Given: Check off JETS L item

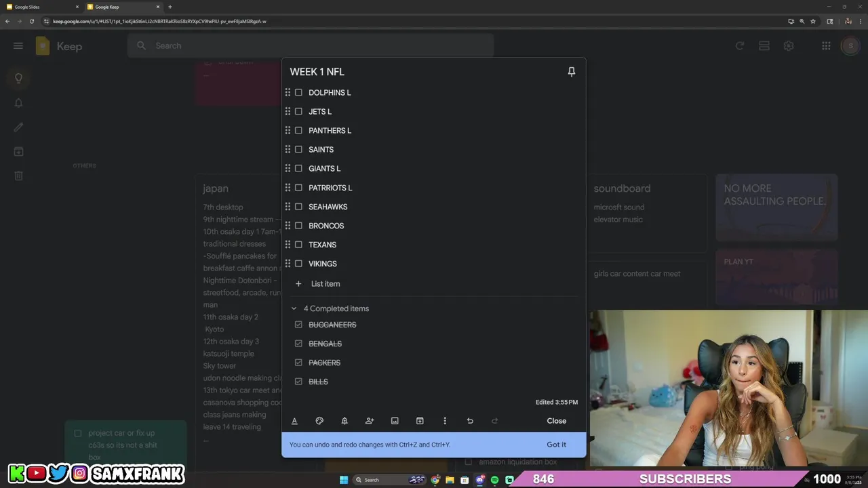Looking at the screenshot, I should [298, 111].
